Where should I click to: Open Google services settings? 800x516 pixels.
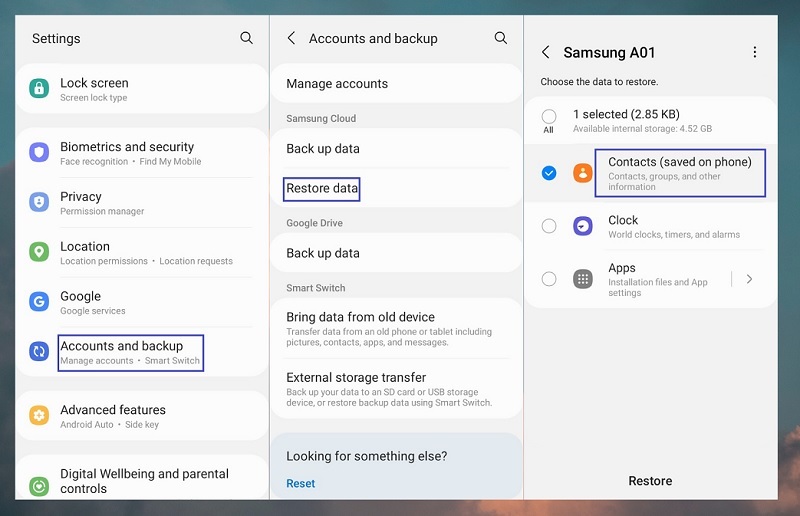142,302
